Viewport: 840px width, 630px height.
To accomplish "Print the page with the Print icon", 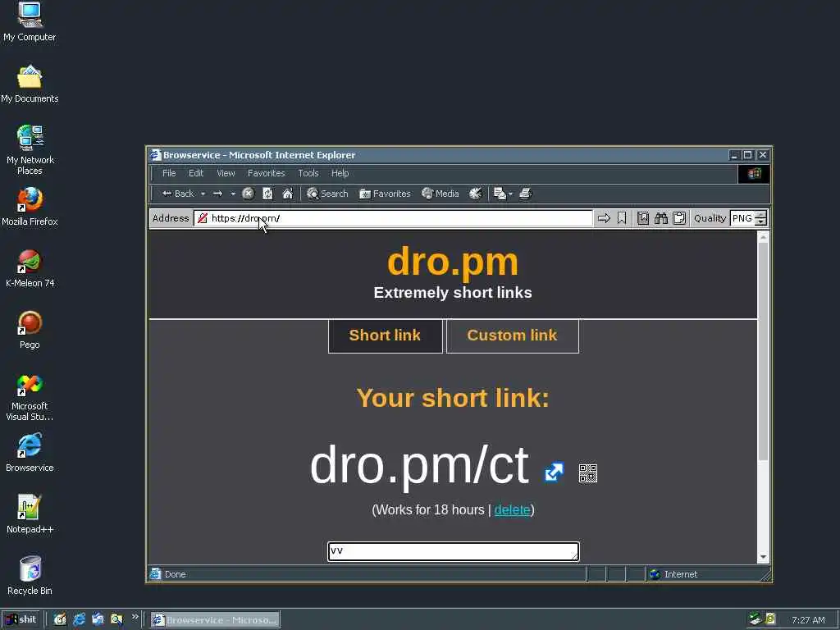I will click(x=526, y=194).
